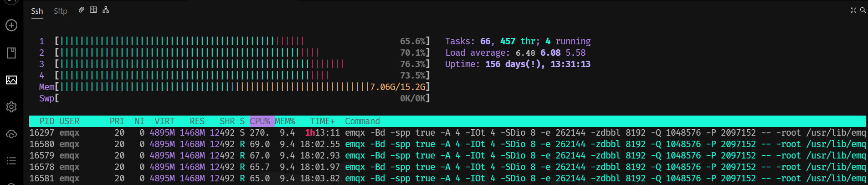Screen dimensions: 868x185
Task: Select the Ssh tab
Action: (37, 11)
